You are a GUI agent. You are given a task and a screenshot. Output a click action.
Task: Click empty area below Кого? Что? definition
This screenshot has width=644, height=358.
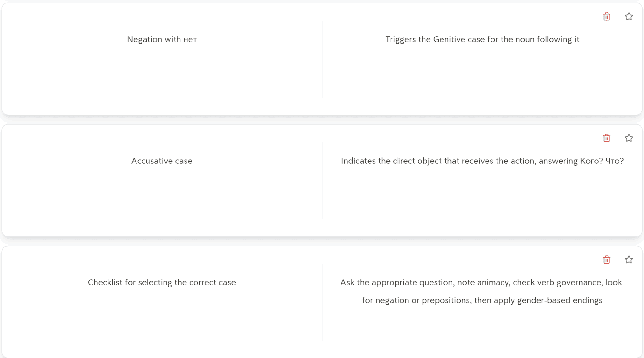point(482,197)
